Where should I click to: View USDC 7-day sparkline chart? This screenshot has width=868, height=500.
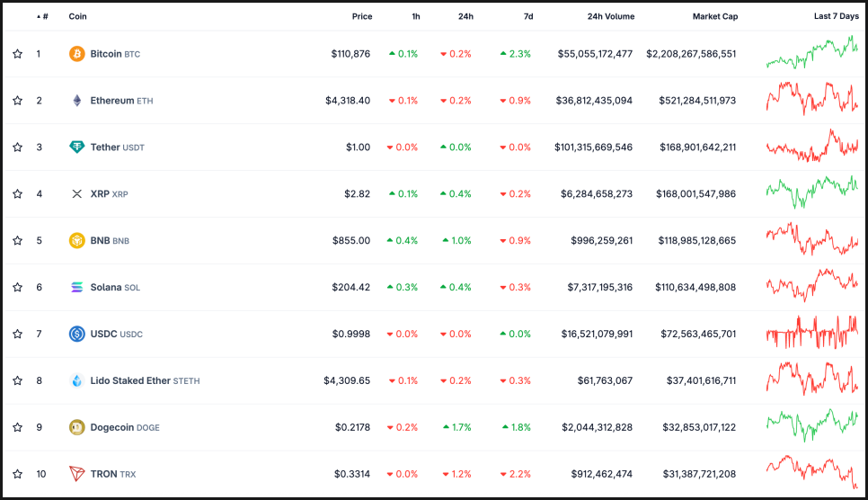tap(812, 332)
